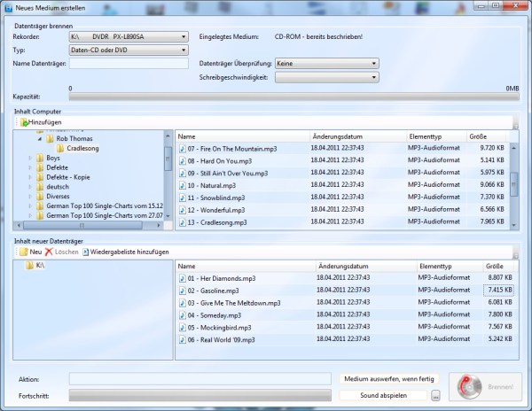Click the Sound abspielen button

(x=382, y=395)
